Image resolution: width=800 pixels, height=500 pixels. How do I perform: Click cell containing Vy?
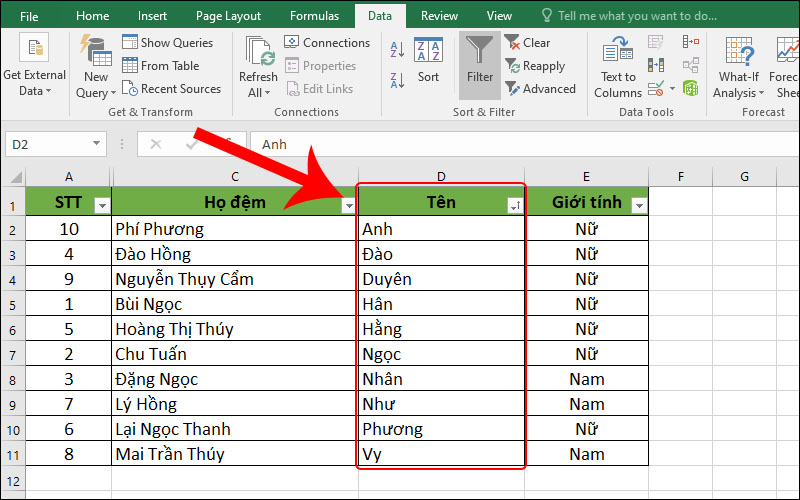click(x=441, y=454)
